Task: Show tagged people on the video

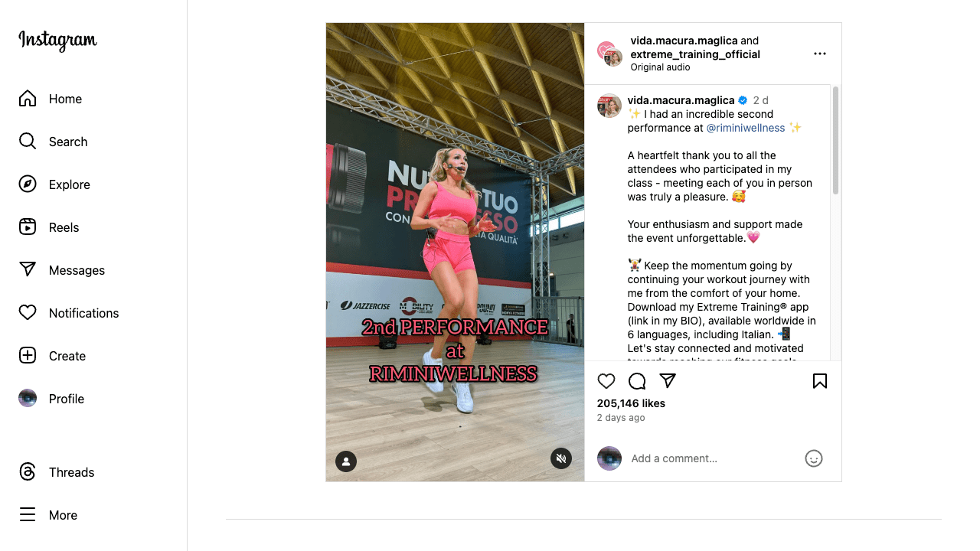Action: coord(346,461)
